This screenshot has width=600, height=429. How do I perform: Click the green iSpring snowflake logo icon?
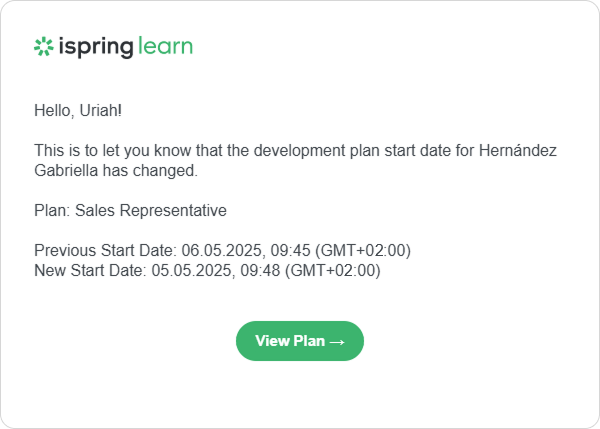(43, 46)
